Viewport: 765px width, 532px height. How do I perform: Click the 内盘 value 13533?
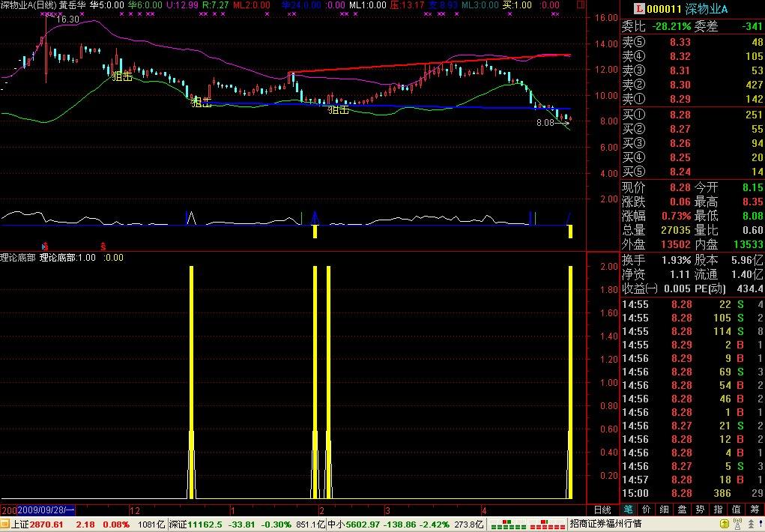pyautogui.click(x=749, y=244)
